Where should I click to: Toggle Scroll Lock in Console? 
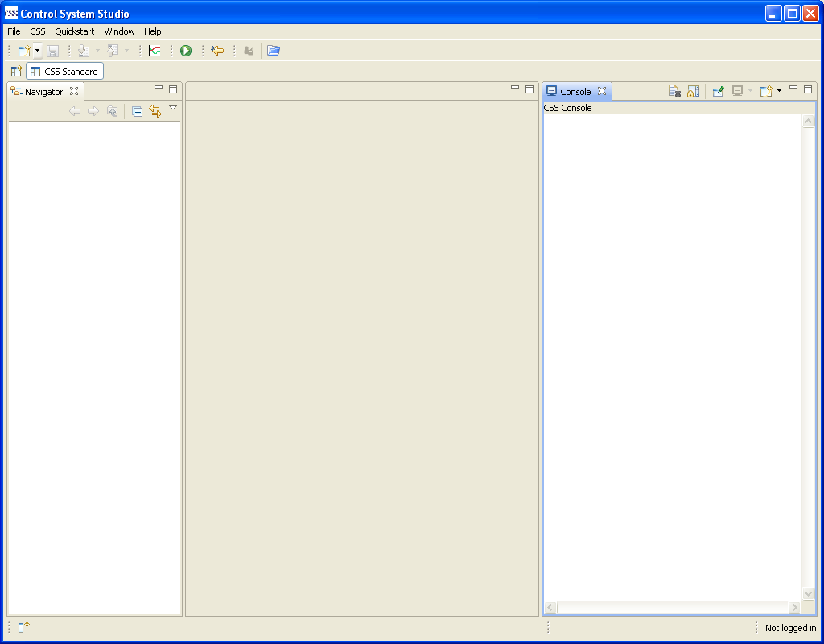coord(693,92)
